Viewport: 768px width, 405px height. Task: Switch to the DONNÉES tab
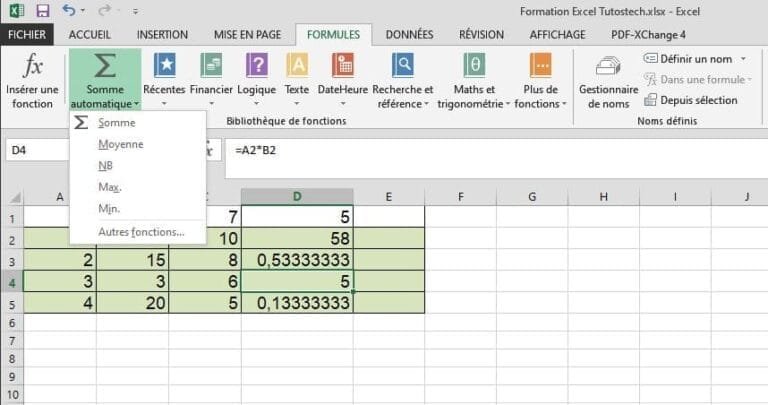(409, 35)
